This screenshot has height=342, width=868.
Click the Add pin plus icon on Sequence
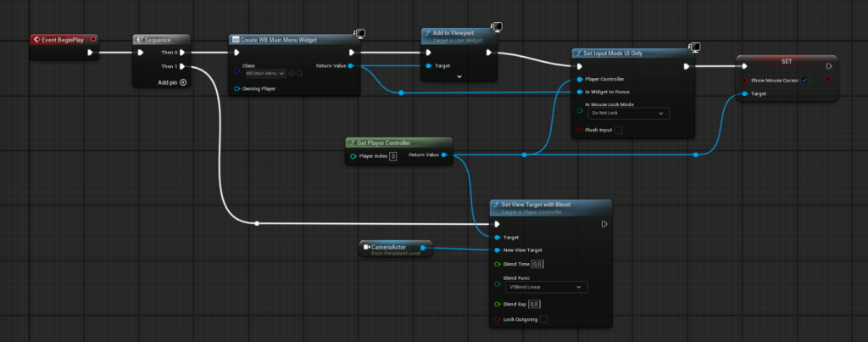click(x=183, y=82)
